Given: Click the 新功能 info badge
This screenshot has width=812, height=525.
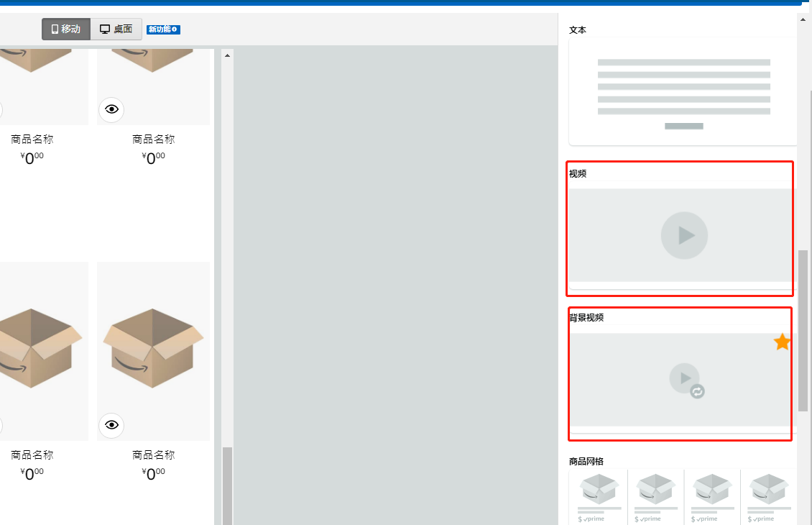Looking at the screenshot, I should coord(163,29).
